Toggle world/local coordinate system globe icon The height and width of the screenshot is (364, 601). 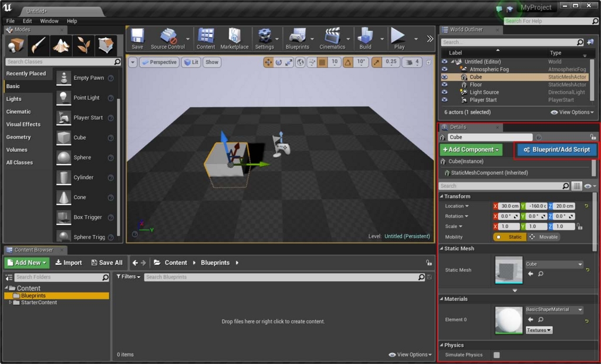pos(300,62)
